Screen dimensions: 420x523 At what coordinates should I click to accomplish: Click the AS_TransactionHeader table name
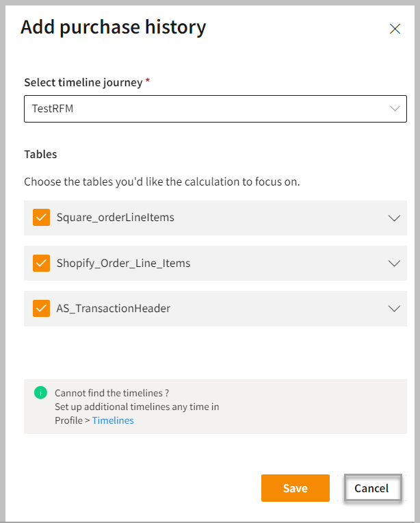click(x=113, y=308)
